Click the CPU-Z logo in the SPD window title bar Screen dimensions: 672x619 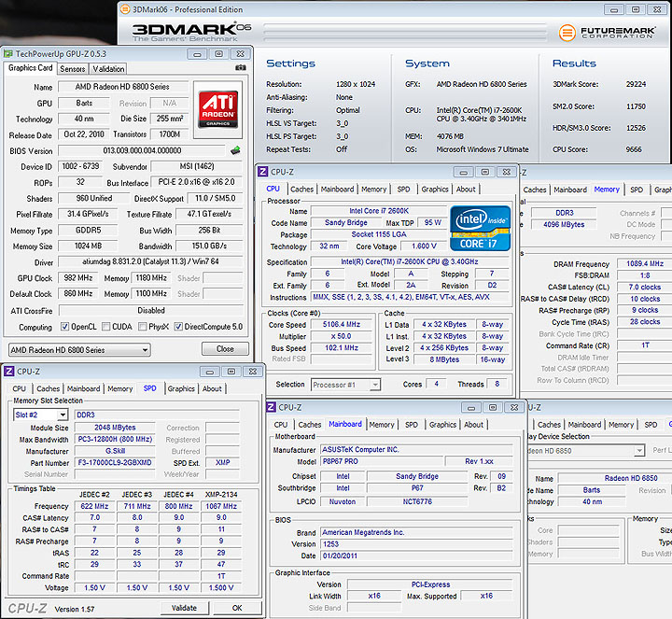point(9,371)
